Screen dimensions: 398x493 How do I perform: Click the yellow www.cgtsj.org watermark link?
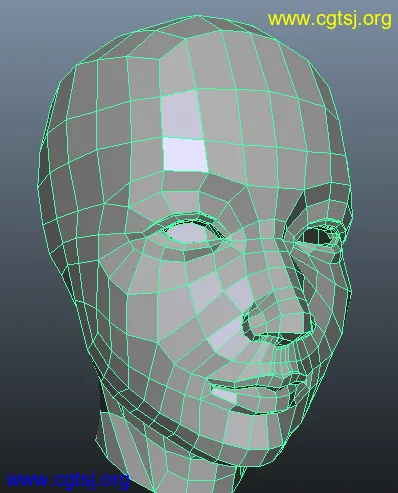[329, 20]
